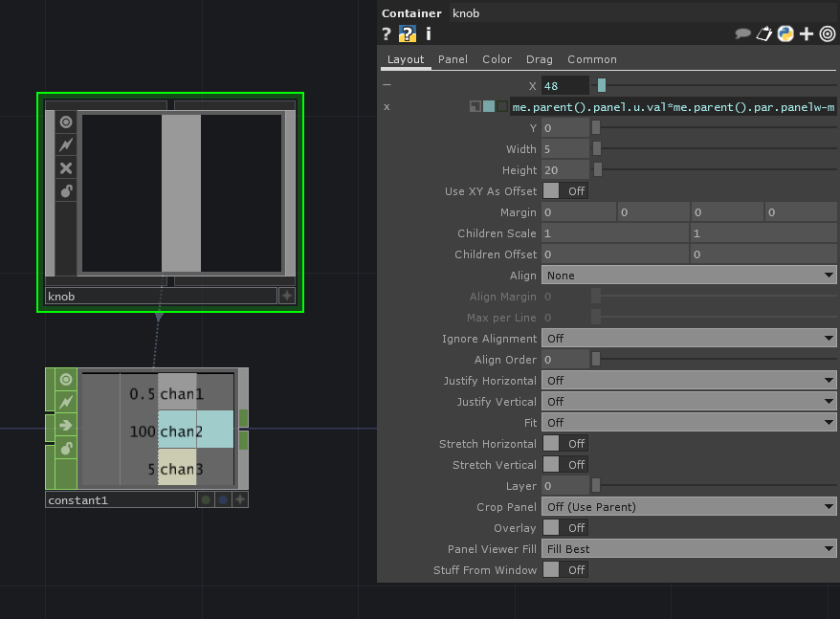Click the plus icon in parameter header
This screenshot has width=840, height=619.
point(807,34)
